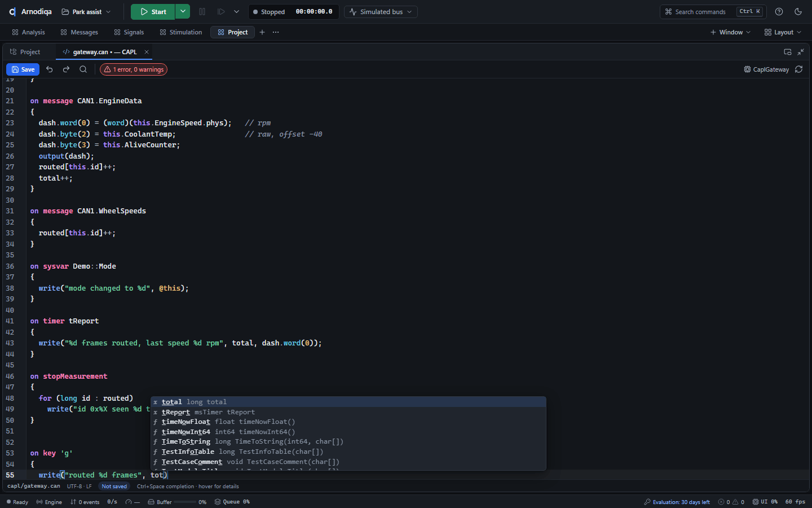Click the Queue 0% indicator

point(232,502)
